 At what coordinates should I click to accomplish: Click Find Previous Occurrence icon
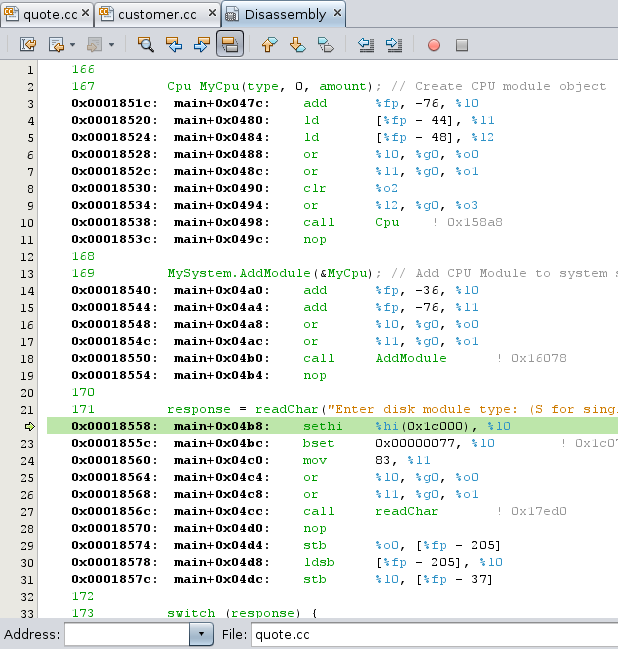click(174, 45)
